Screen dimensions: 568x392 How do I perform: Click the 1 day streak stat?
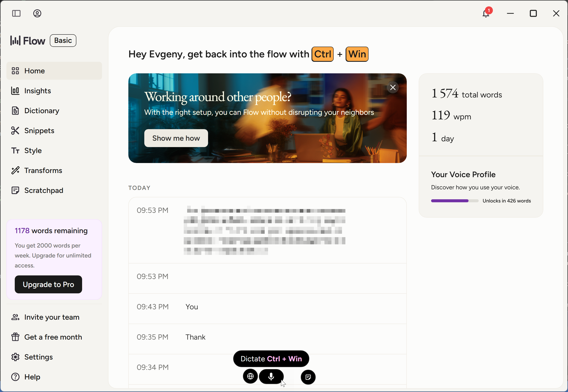[x=443, y=138]
